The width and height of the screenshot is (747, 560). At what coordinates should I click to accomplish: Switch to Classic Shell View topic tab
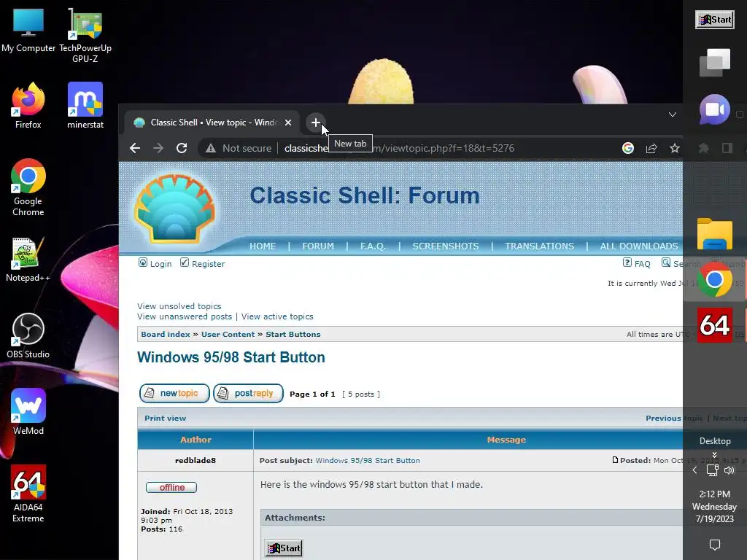click(212, 122)
